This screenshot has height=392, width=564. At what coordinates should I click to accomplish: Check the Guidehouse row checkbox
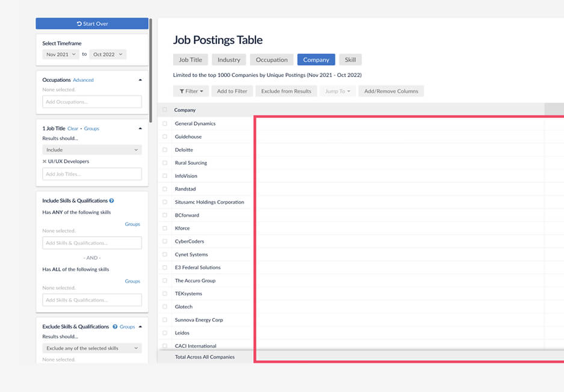(x=165, y=136)
